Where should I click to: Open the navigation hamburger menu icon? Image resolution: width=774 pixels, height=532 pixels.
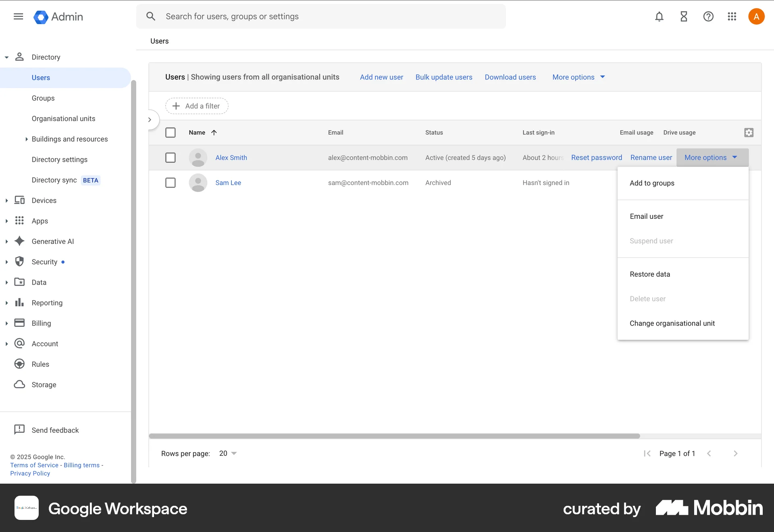coord(18,17)
